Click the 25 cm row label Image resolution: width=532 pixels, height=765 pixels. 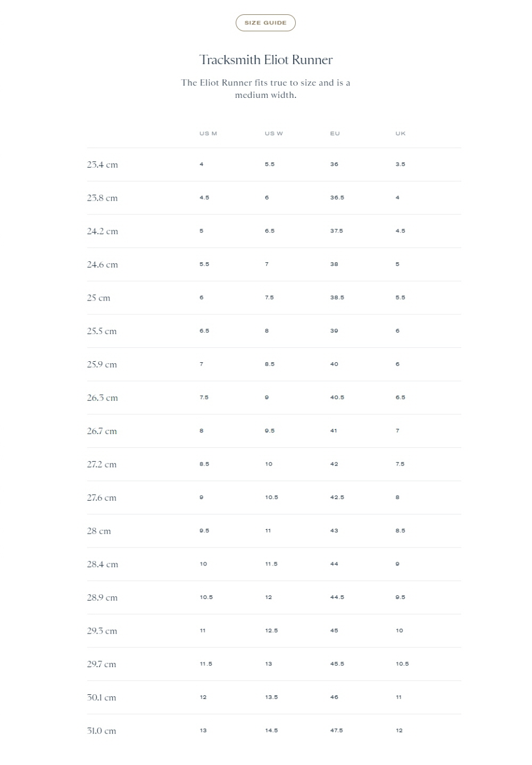tap(98, 298)
